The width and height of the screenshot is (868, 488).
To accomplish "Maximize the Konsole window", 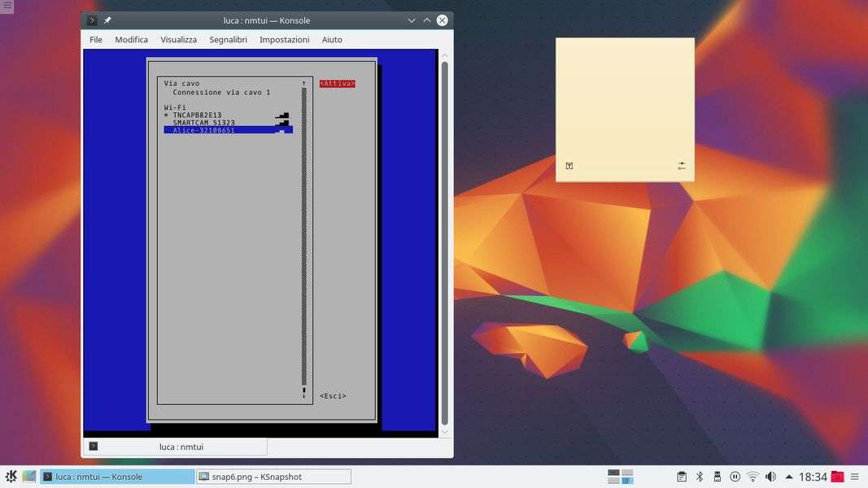I will click(427, 20).
